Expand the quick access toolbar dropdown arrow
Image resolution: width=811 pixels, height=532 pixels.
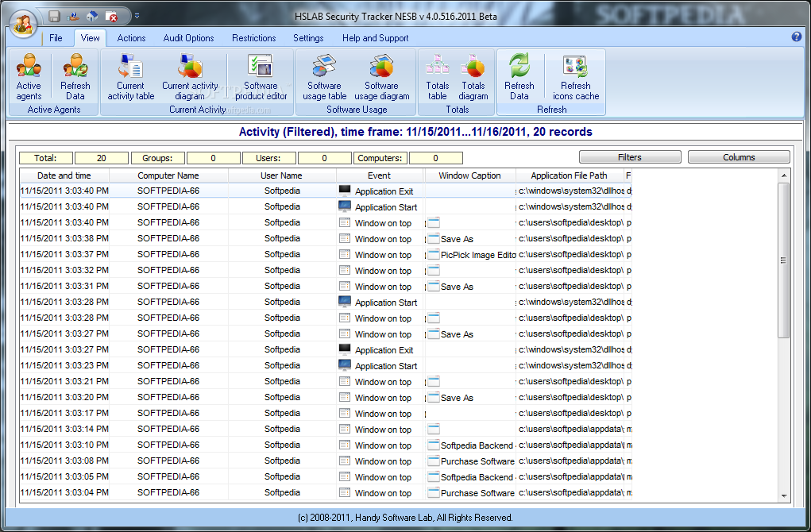(x=137, y=16)
